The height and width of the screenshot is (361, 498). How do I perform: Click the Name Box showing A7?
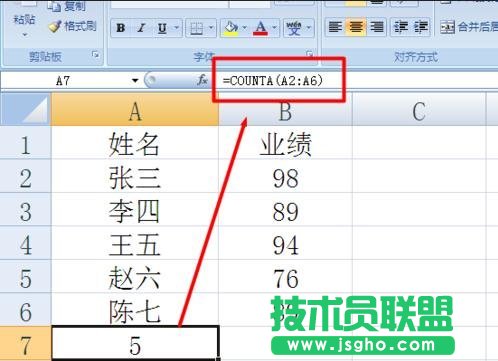63,81
